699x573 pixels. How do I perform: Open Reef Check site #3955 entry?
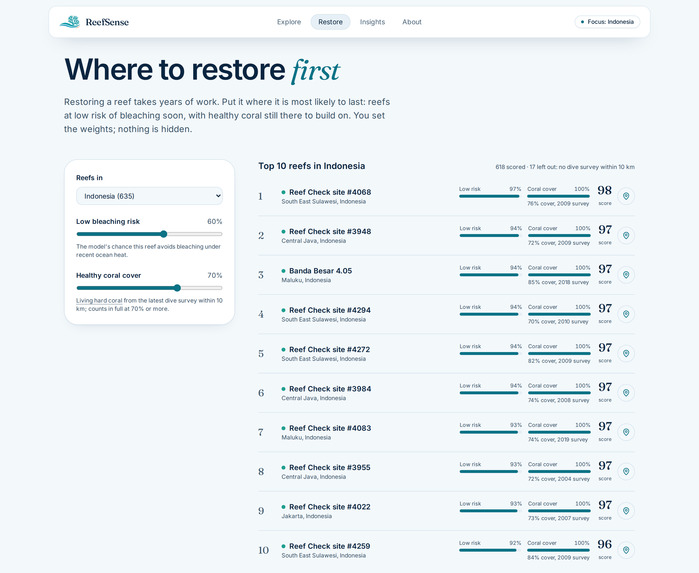pyautogui.click(x=330, y=467)
